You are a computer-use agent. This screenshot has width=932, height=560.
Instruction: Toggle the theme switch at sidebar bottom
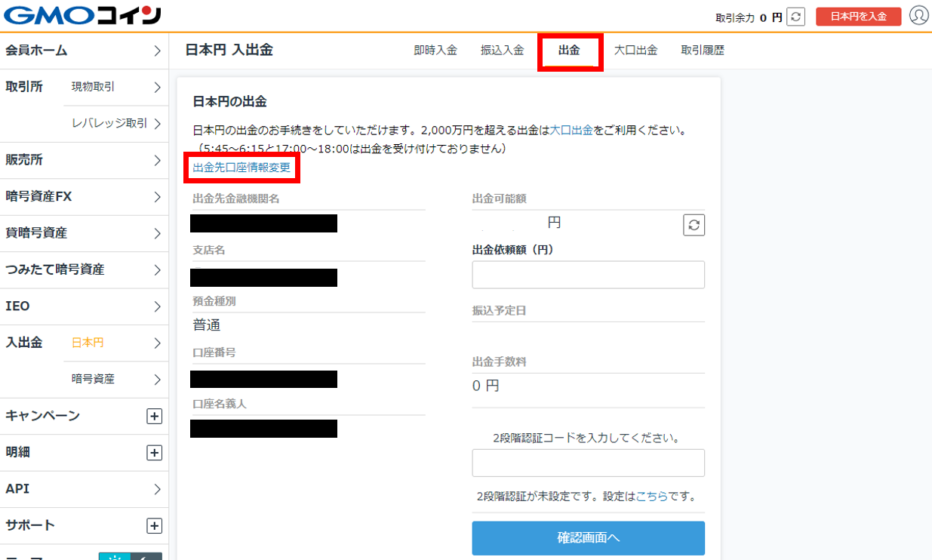tap(131, 556)
